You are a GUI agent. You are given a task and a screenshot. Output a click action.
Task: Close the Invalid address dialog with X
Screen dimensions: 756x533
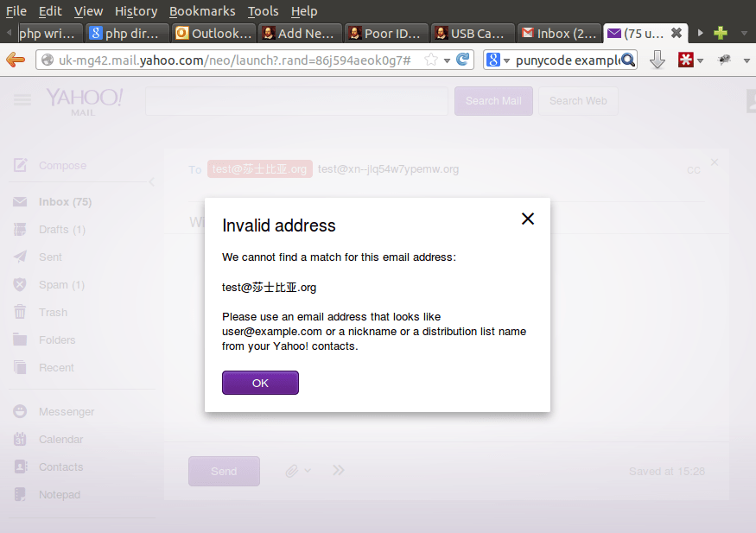(x=528, y=219)
